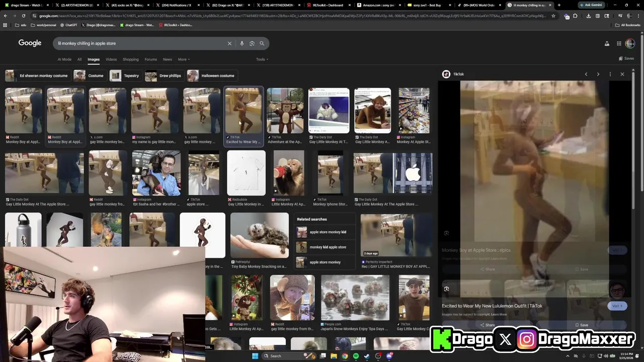The image size is (644, 362).
Task: Open tbt Sasha and her brother Instagram thumbnail
Action: (x=156, y=173)
